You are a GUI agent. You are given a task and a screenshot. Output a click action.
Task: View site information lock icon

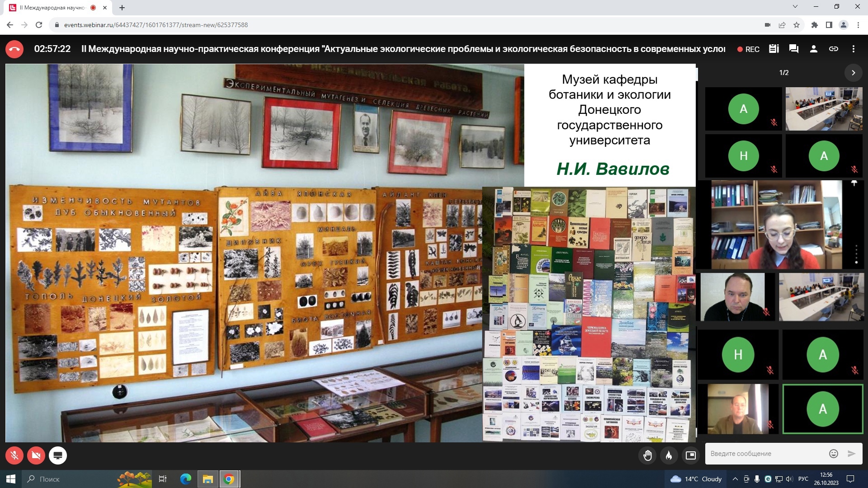pos(57,25)
